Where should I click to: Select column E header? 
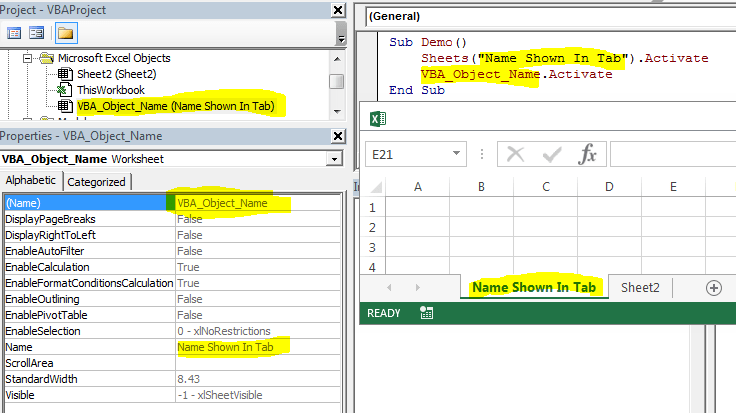click(x=673, y=187)
